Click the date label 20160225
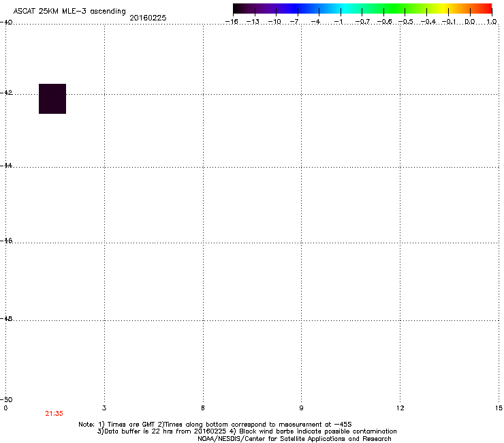Viewport: 504px width, 443px height. point(148,18)
